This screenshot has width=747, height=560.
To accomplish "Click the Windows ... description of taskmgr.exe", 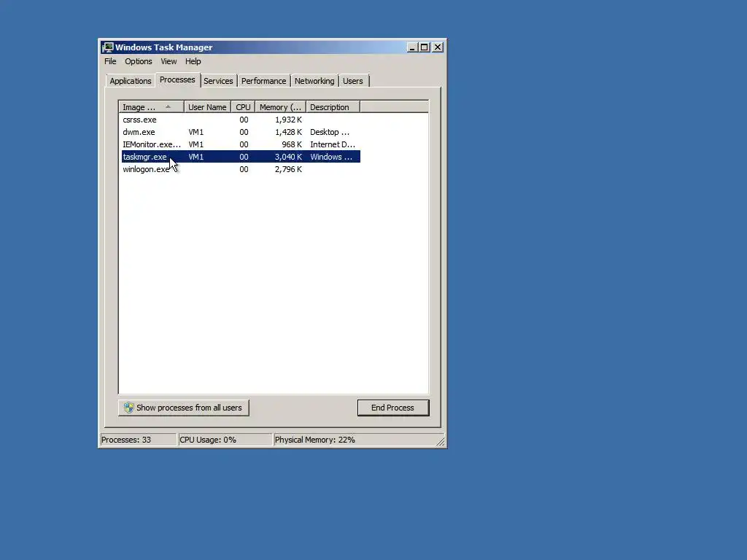I will coord(331,157).
